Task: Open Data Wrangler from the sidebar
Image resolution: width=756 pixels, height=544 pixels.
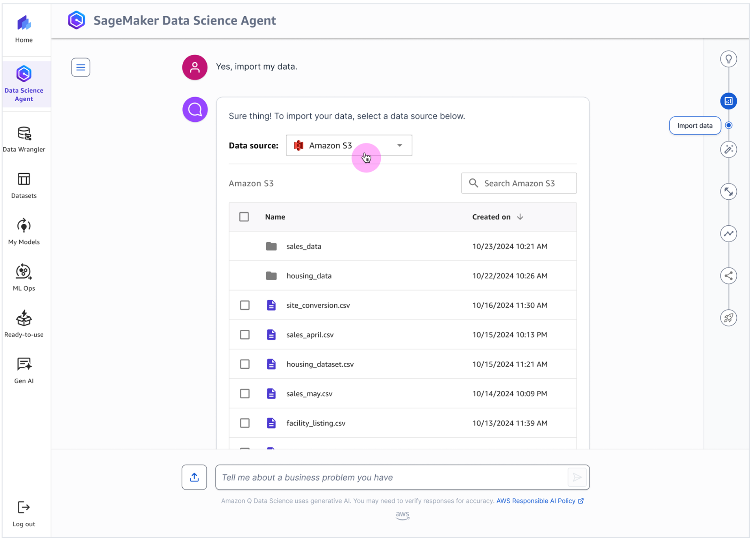Action: (24, 139)
